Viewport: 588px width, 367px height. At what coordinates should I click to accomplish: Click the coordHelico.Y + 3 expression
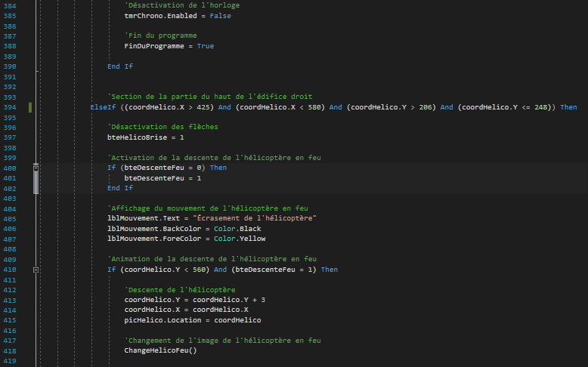point(229,300)
